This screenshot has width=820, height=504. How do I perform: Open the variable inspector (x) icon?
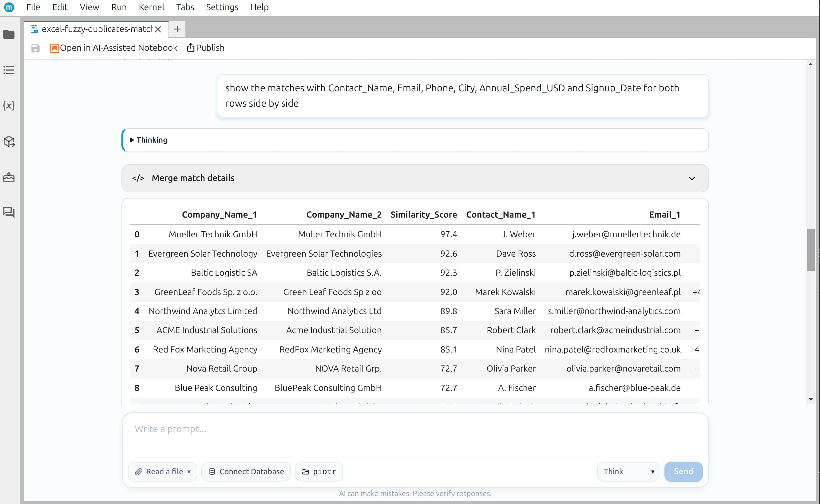[x=9, y=106]
